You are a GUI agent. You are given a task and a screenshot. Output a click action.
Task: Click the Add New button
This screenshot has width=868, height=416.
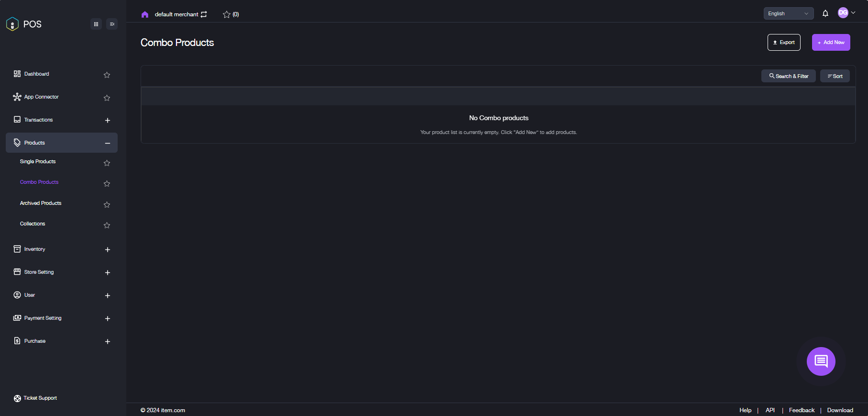(x=831, y=42)
